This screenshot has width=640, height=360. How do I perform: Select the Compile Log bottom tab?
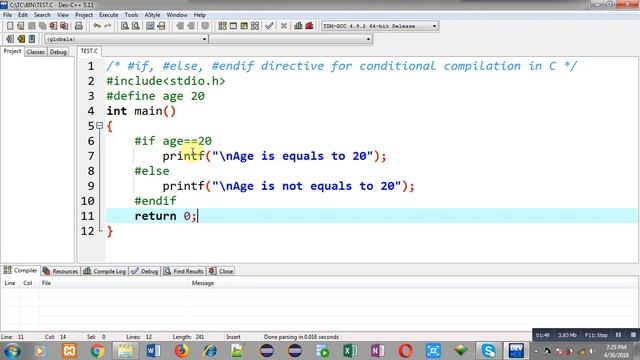click(104, 271)
